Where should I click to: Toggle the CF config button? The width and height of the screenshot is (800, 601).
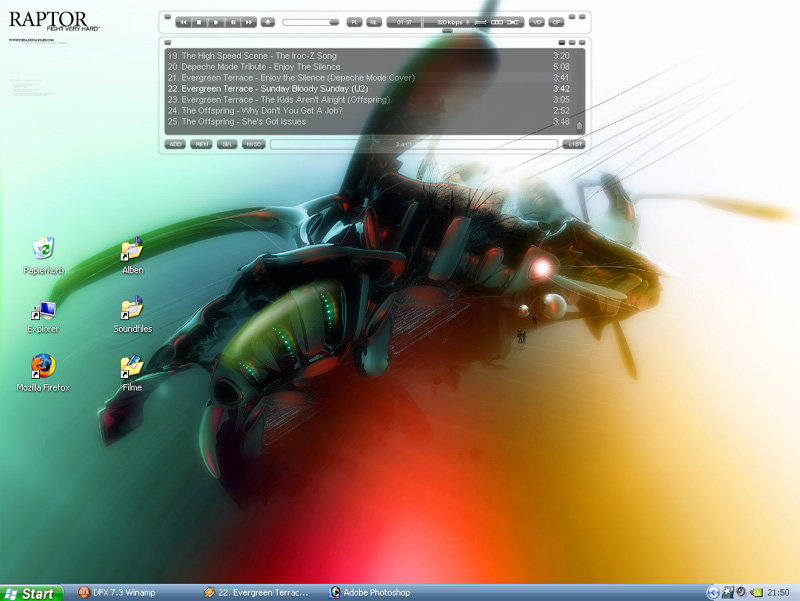click(x=556, y=22)
